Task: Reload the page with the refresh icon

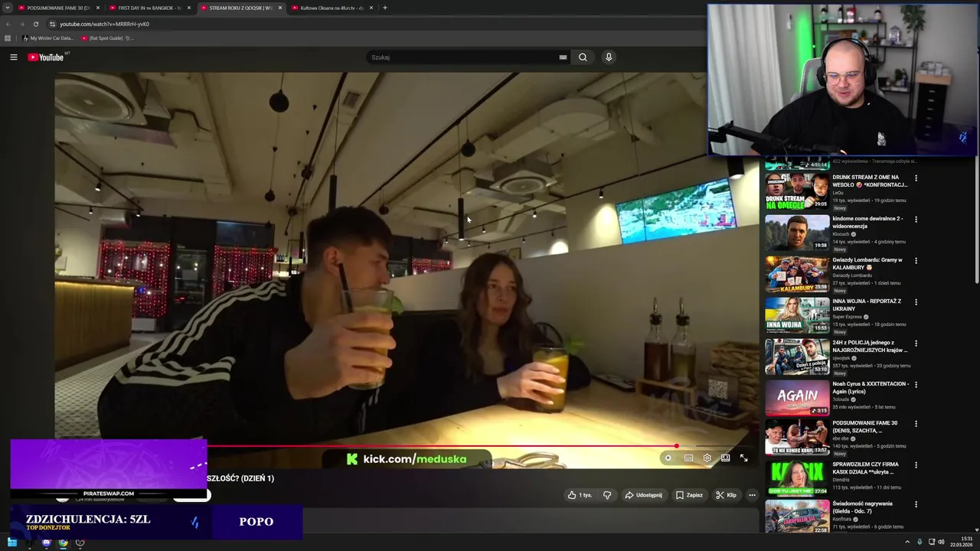Action: (35, 24)
